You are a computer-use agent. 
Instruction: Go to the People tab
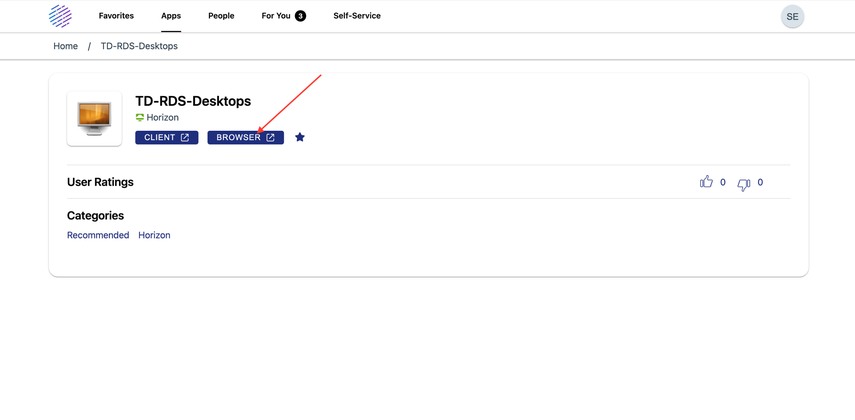click(221, 16)
